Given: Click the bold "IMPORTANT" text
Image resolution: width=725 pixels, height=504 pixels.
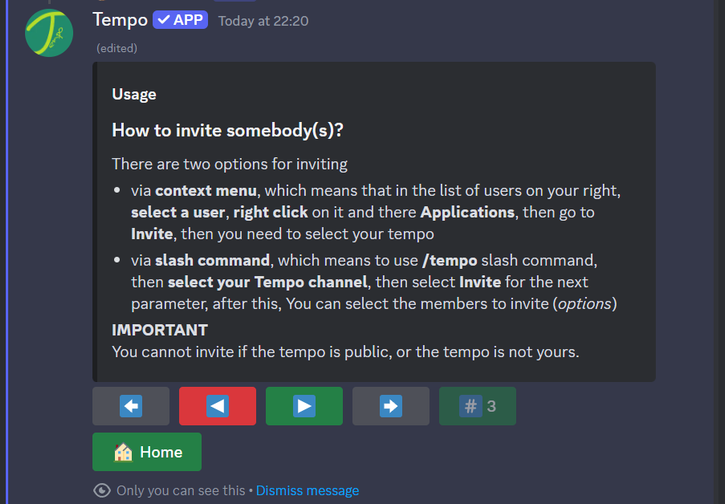Looking at the screenshot, I should [x=160, y=330].
